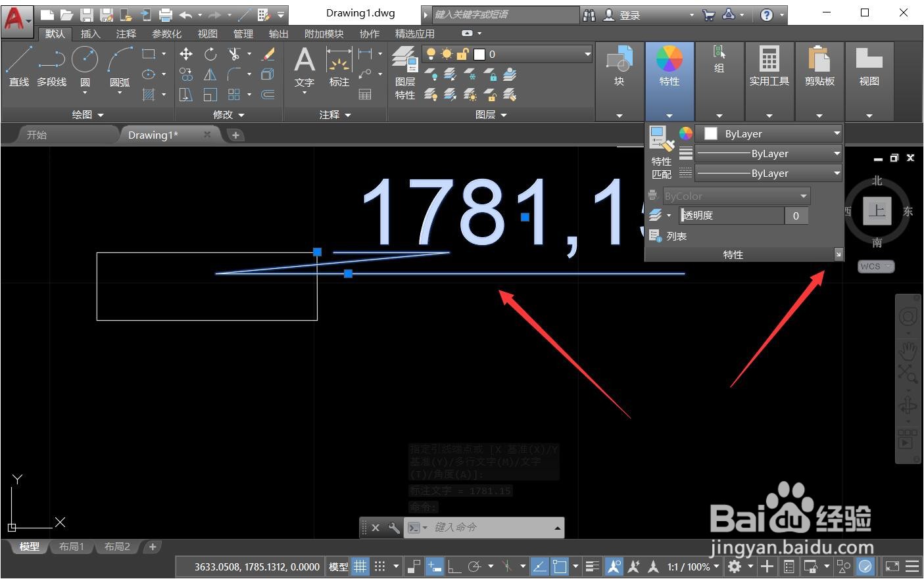Image resolution: width=924 pixels, height=579 pixels.
Task: Open the annotation scale 1:1 / 100% dropdown
Action: pos(693,566)
